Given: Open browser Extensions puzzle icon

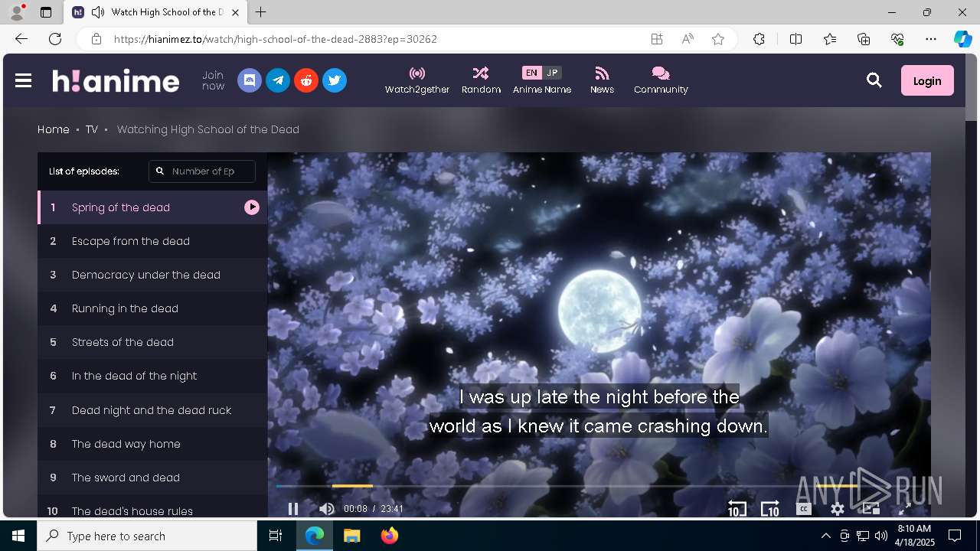Looking at the screenshot, I should point(759,39).
